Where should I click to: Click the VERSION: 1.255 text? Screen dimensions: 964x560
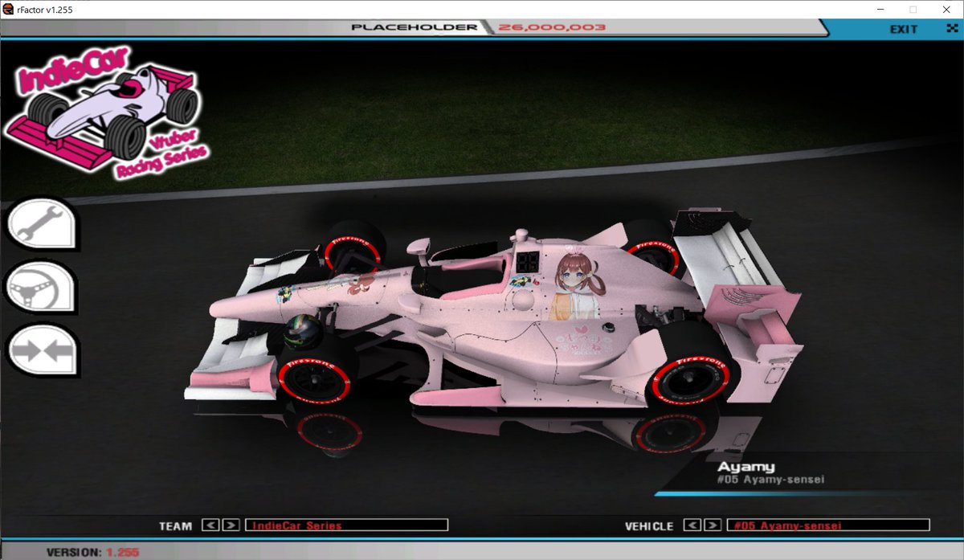tap(93, 553)
